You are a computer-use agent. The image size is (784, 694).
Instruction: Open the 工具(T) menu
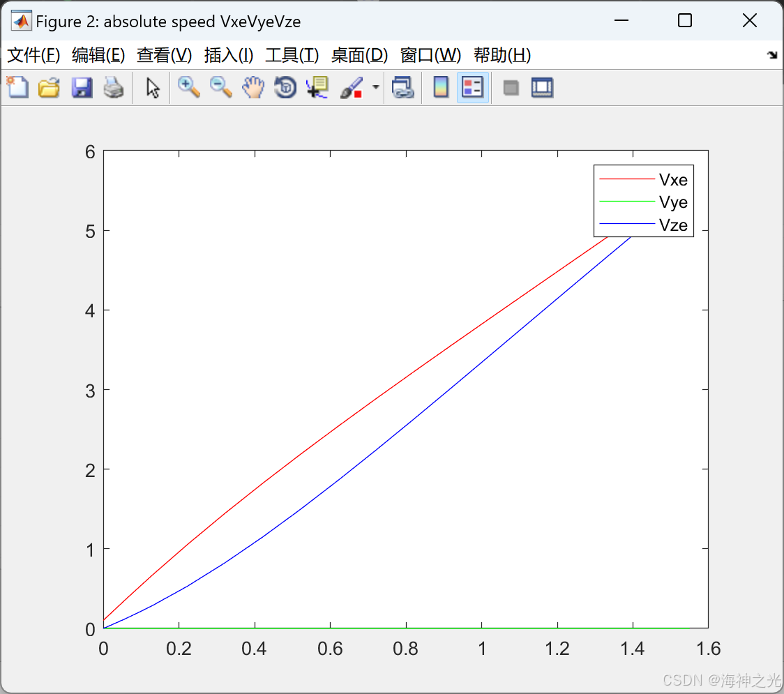coord(292,55)
